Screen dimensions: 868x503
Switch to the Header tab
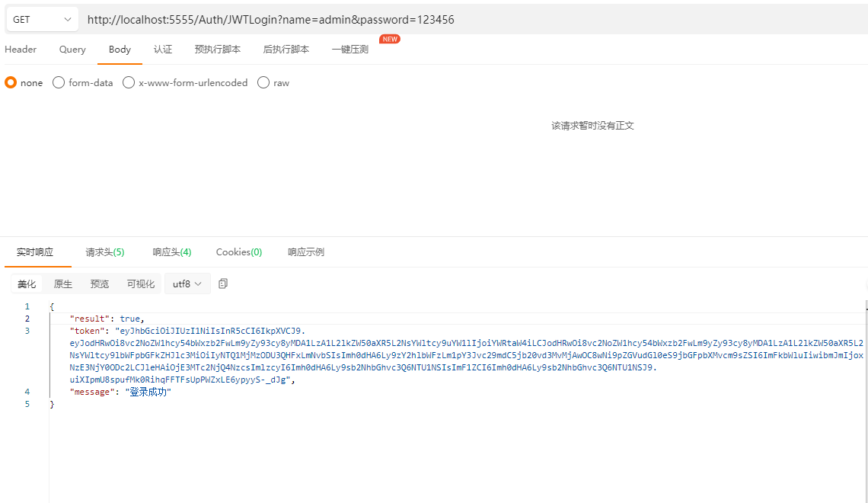click(21, 49)
